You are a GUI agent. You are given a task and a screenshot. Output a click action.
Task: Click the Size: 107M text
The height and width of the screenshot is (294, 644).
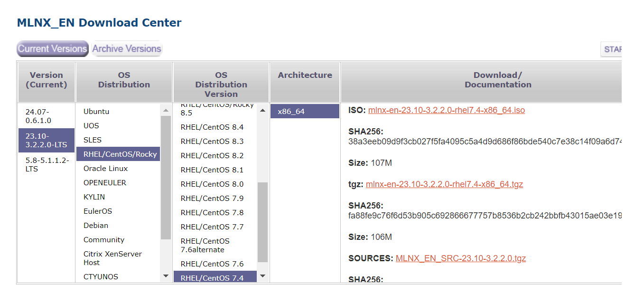(370, 163)
